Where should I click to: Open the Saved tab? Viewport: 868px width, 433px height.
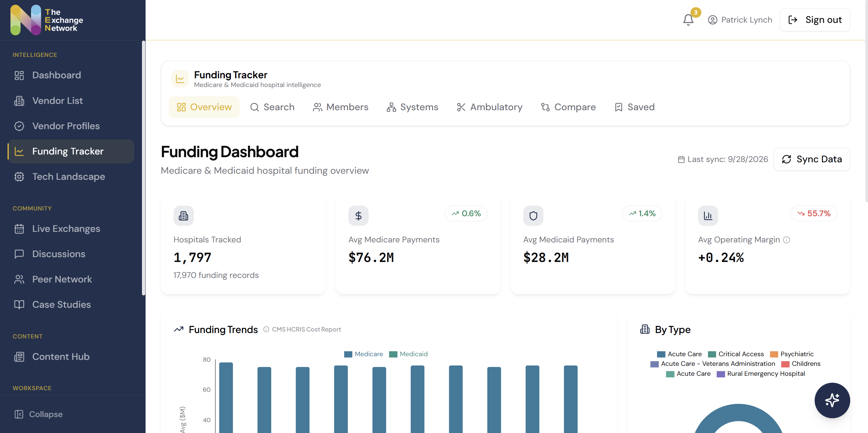(x=634, y=107)
